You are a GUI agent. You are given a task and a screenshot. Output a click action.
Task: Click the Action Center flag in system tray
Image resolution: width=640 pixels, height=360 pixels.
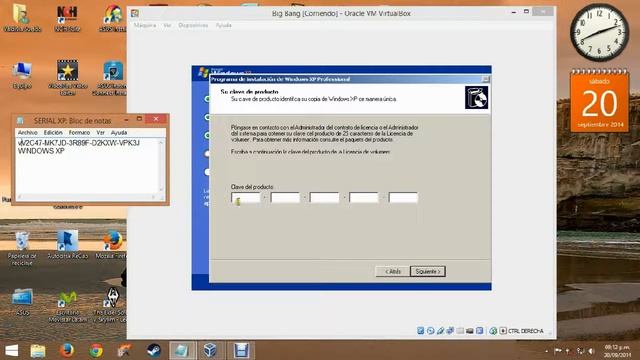[558, 351]
